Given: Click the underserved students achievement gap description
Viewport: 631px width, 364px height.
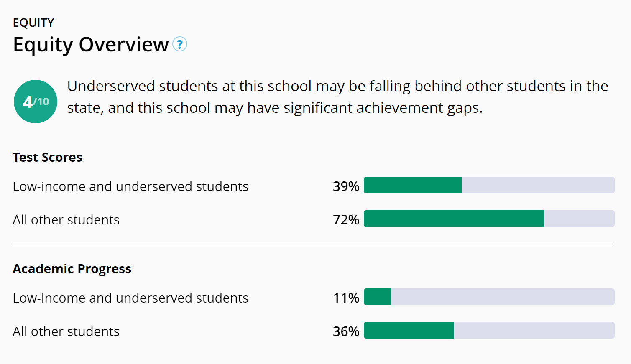Looking at the screenshot, I should point(337,97).
